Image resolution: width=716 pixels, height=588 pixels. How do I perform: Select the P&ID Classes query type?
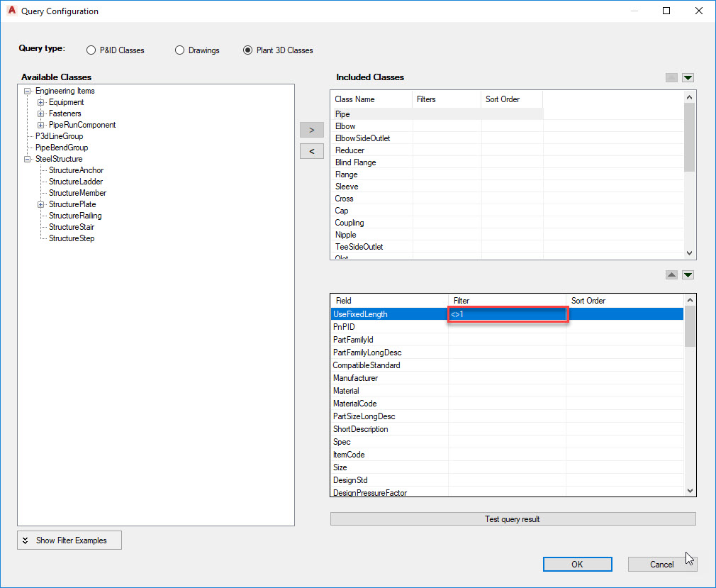click(91, 50)
